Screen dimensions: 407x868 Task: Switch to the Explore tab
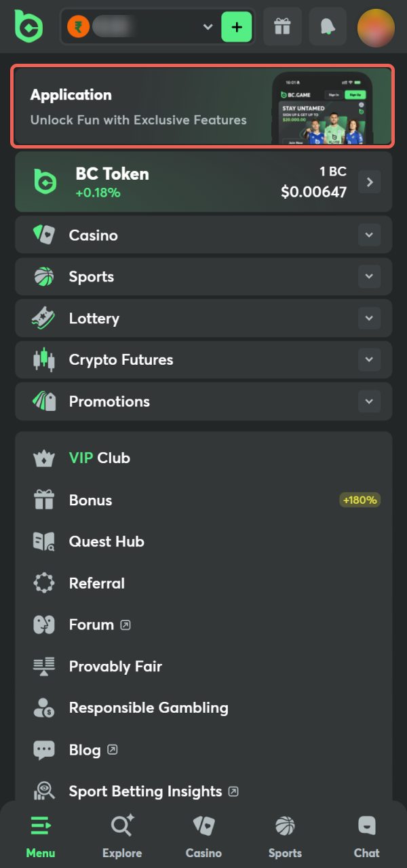[x=122, y=835]
